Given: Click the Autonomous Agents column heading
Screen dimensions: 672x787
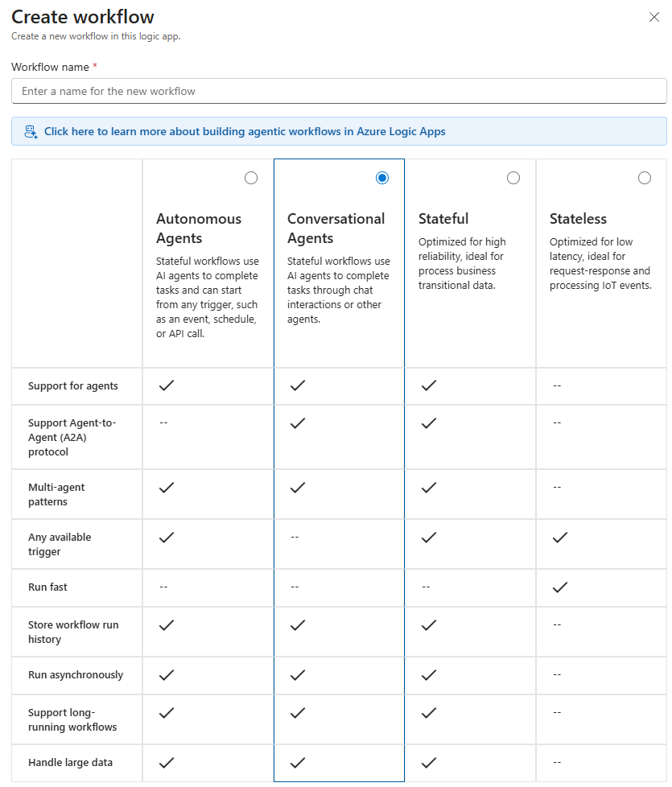Looking at the screenshot, I should pyautogui.click(x=199, y=229).
